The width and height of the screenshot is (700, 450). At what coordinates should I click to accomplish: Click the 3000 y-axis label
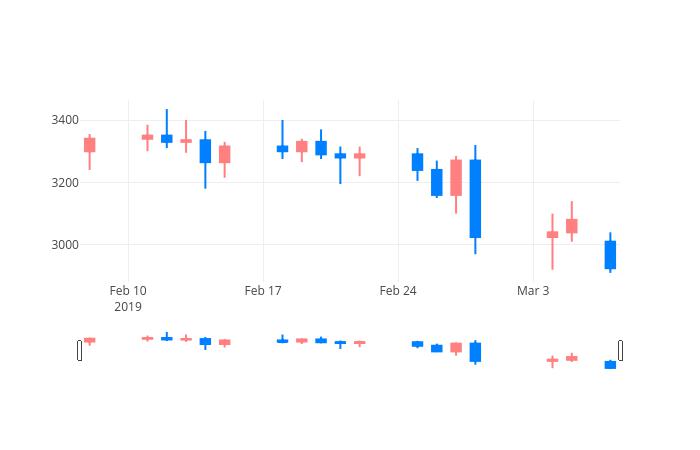(x=65, y=245)
